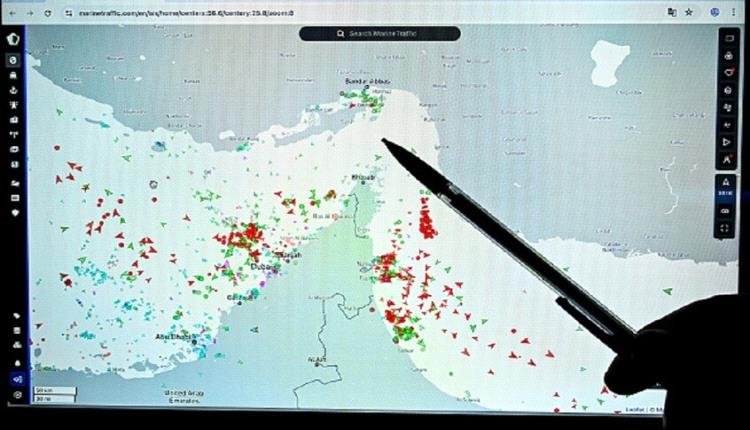Image resolution: width=750 pixels, height=430 pixels.
Task: Click the Dubai city label on map
Action: pyautogui.click(x=263, y=266)
